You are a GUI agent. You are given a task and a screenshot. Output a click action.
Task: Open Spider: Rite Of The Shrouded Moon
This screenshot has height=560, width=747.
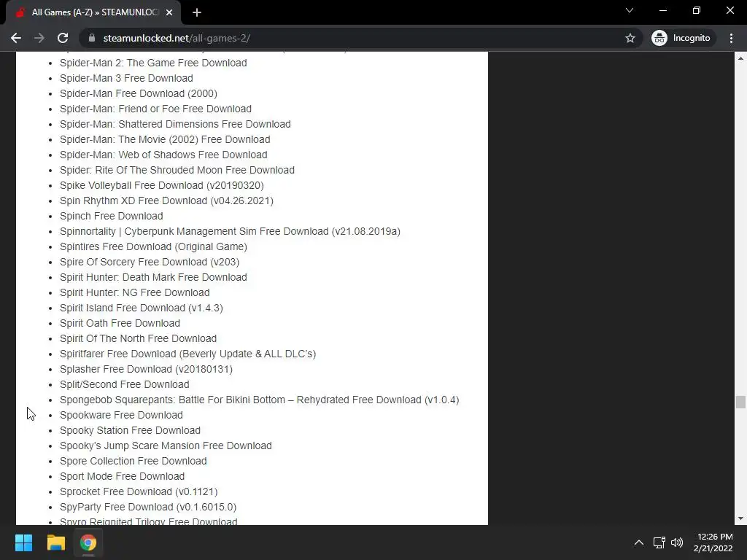(x=177, y=170)
